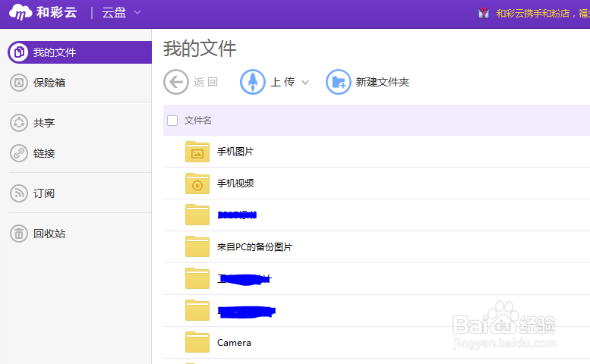Click the Camera folder icon

click(197, 342)
